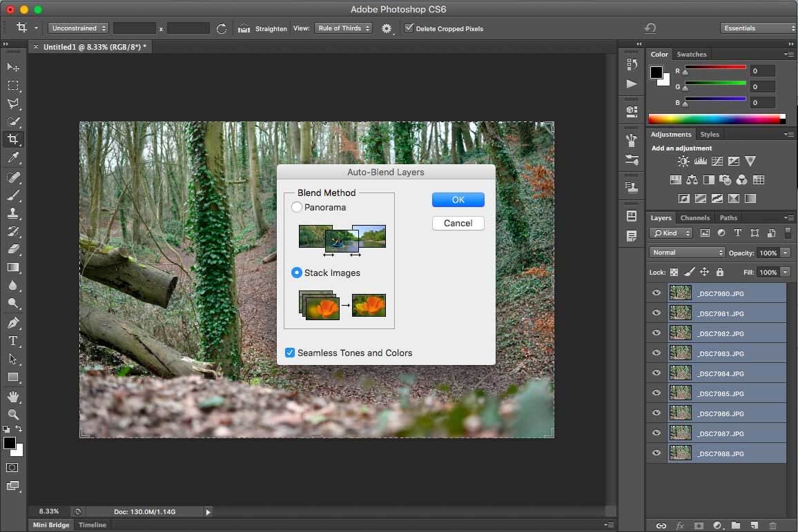Select the Type tool
This screenshot has width=798, height=532.
(13, 341)
